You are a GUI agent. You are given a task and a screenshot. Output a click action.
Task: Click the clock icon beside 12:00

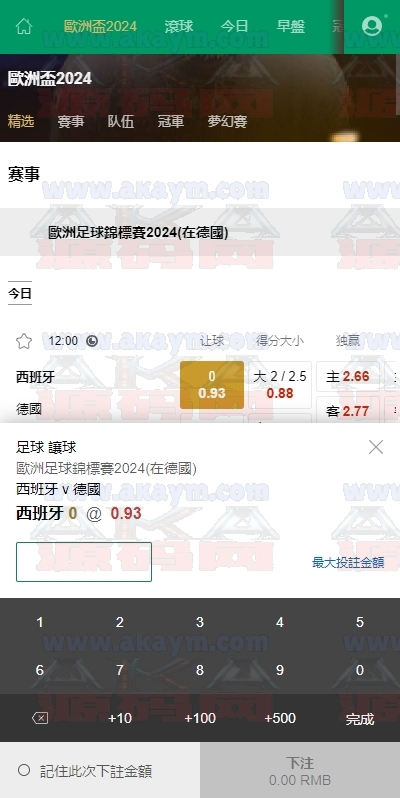coord(92,341)
